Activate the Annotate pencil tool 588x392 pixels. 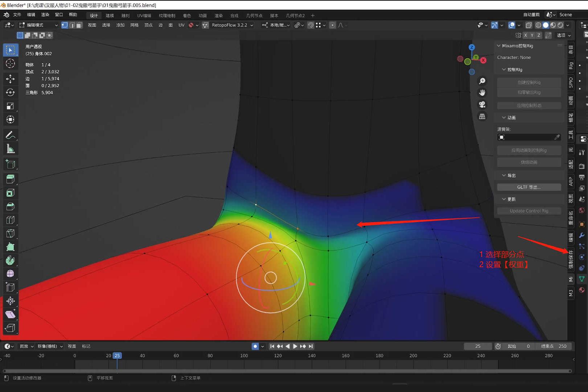click(x=10, y=135)
